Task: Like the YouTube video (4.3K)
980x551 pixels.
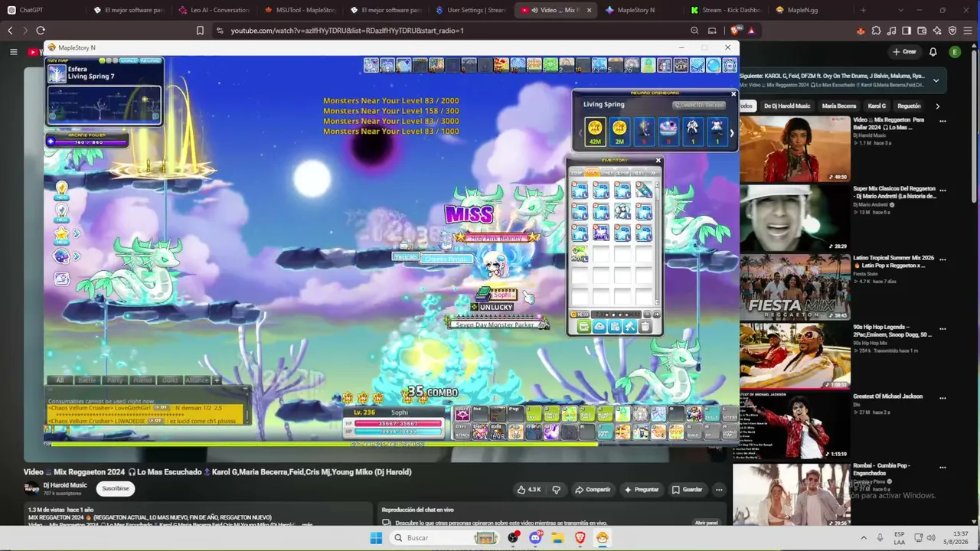Action: click(x=529, y=490)
